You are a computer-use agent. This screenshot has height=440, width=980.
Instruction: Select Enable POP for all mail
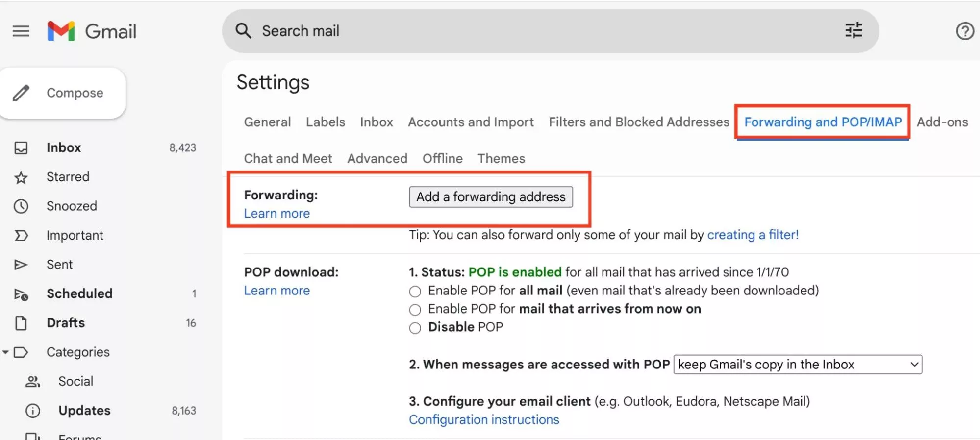pyautogui.click(x=415, y=292)
